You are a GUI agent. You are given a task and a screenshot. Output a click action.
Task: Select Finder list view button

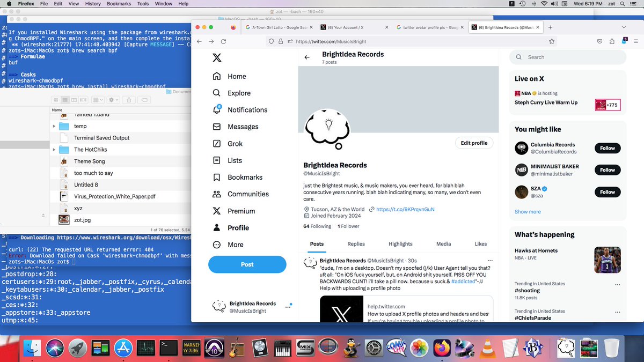(x=65, y=100)
